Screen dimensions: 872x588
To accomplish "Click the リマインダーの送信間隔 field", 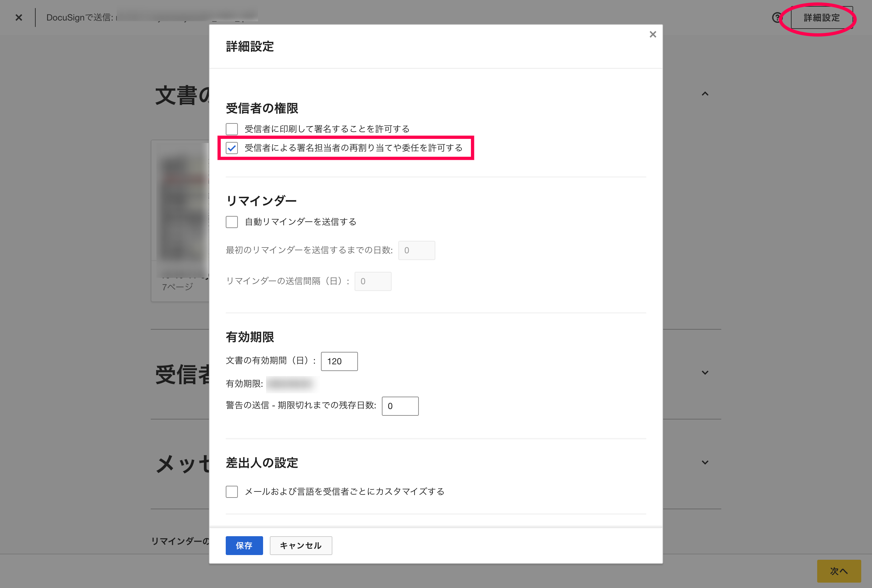I will pos(373,281).
